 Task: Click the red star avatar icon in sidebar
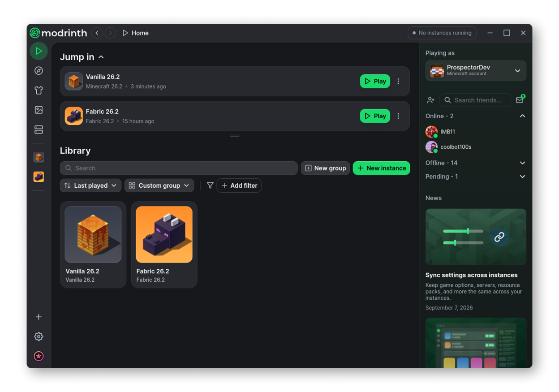coord(39,356)
